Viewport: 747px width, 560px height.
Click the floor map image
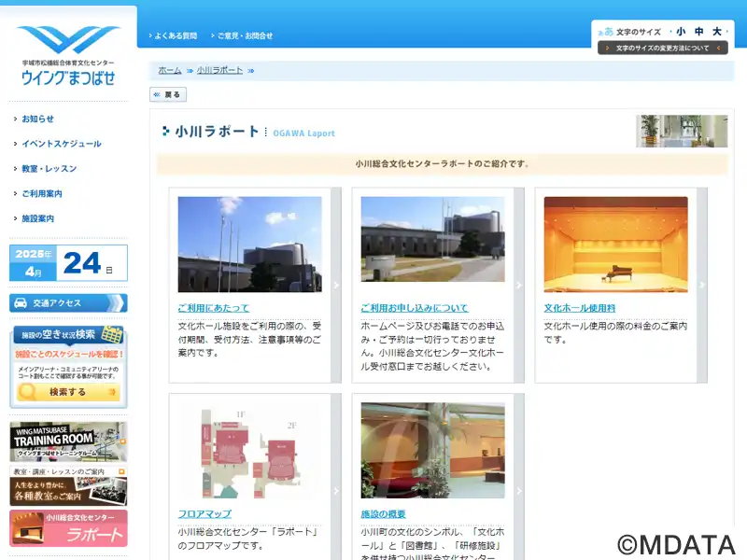[x=249, y=451]
